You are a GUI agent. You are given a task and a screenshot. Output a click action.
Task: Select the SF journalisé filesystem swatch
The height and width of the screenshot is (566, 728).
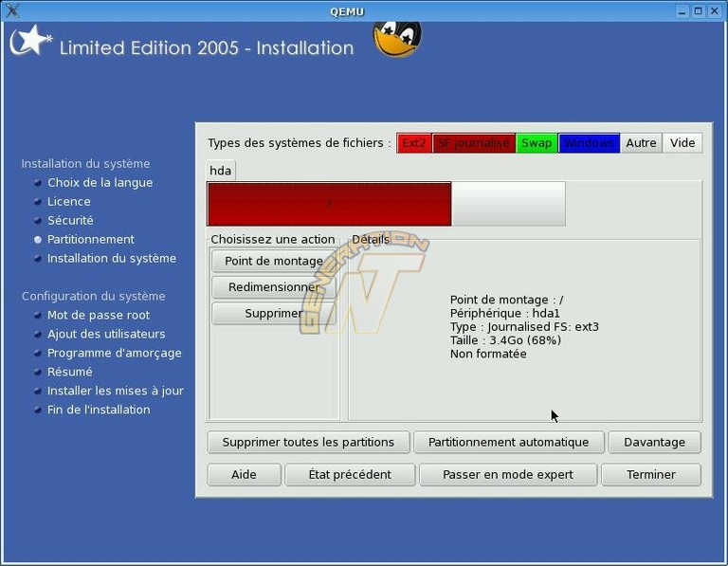pos(474,143)
